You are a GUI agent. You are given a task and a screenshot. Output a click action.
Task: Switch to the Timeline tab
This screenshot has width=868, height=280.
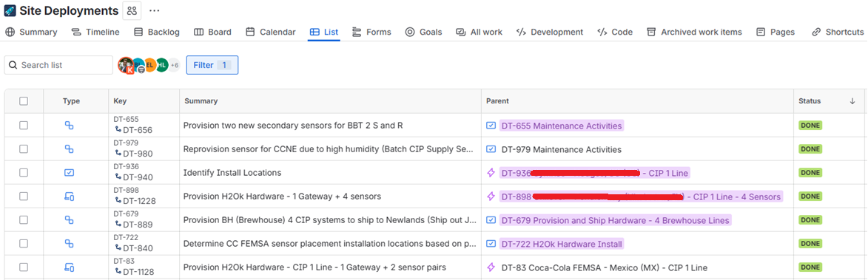point(95,32)
